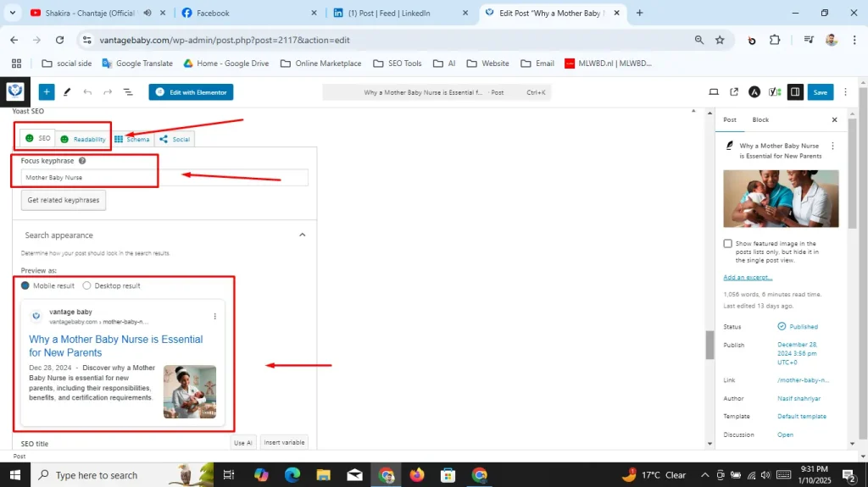Click the Edit with Elementor button
The height and width of the screenshot is (487, 868).
(x=191, y=92)
